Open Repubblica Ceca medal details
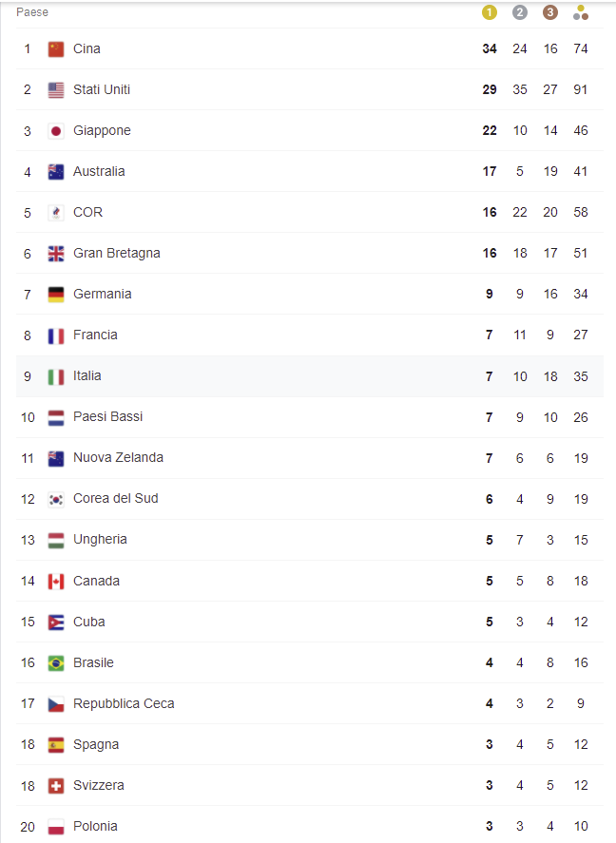 pyautogui.click(x=310, y=703)
